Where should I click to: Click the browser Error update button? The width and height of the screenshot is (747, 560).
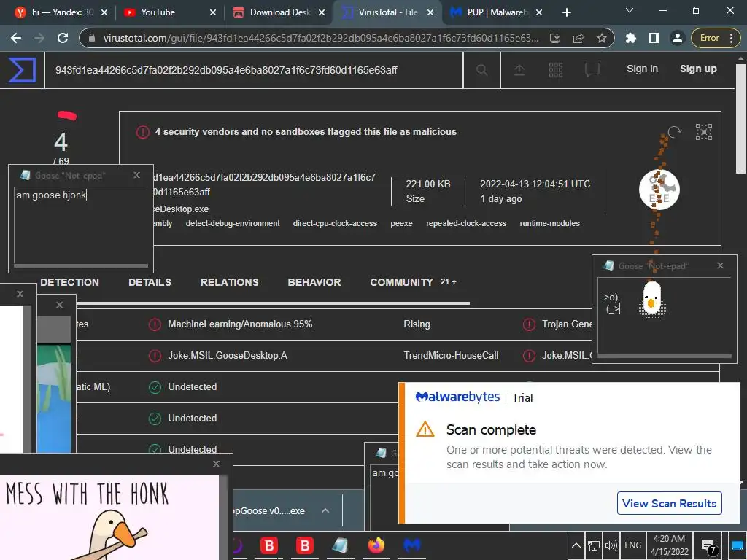715,38
